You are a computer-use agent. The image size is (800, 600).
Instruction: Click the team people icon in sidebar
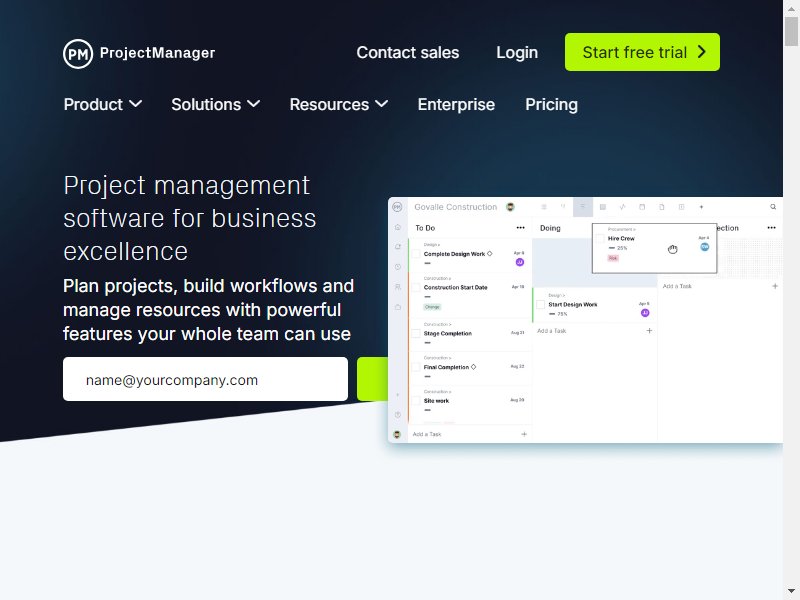[398, 287]
